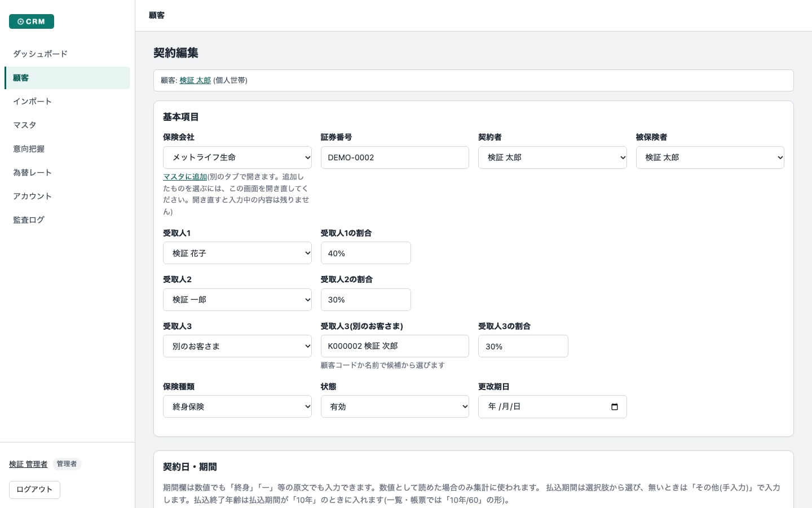Screen dimensions: 812x508
Task: Click the ログアウト button
Action: (x=34, y=489)
